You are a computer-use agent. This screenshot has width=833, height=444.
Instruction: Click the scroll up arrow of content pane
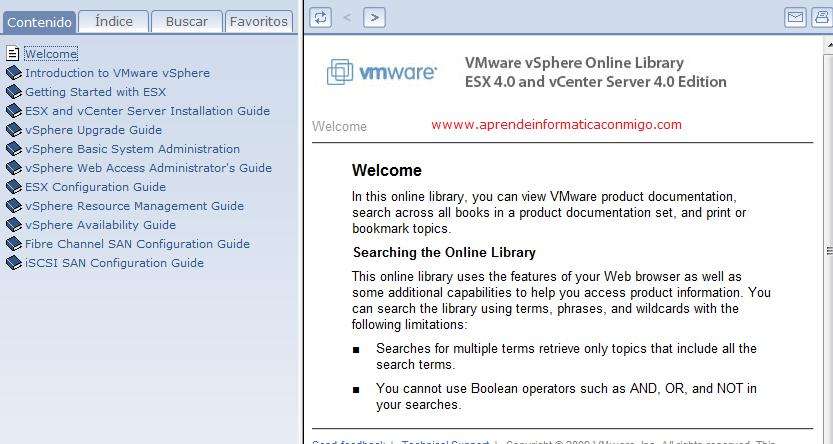(829, 46)
